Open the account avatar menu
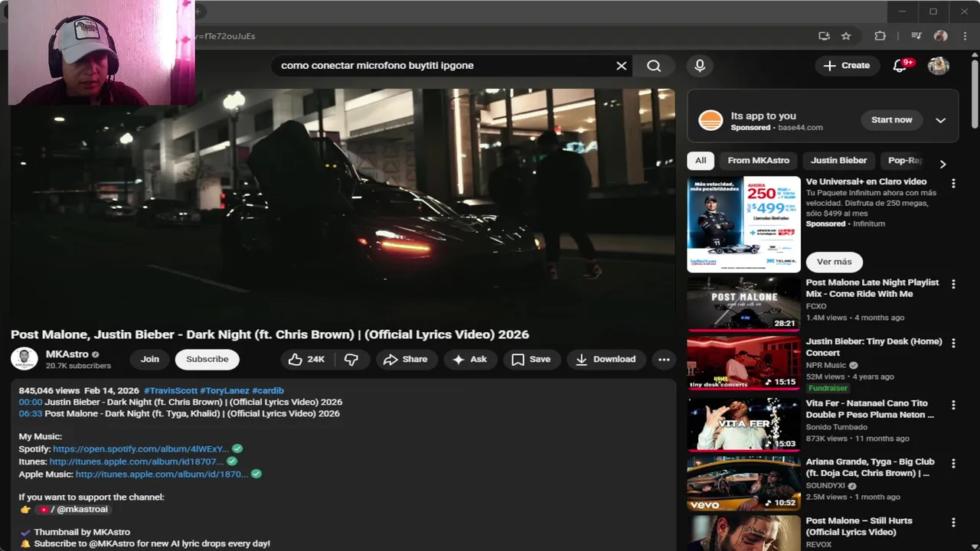This screenshot has height=551, width=980. point(939,66)
